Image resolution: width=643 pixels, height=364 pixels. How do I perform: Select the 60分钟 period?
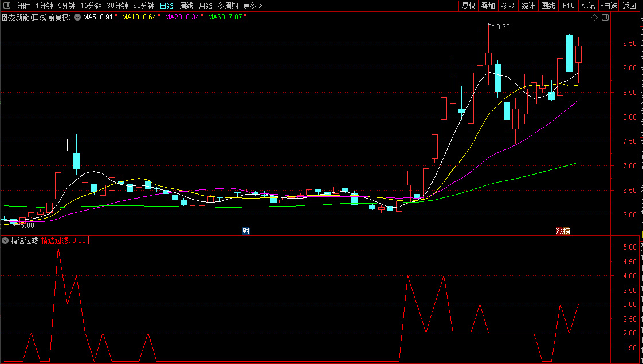(x=143, y=6)
